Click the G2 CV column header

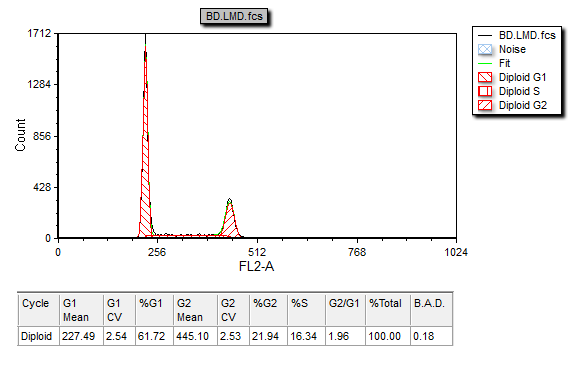coord(233,309)
